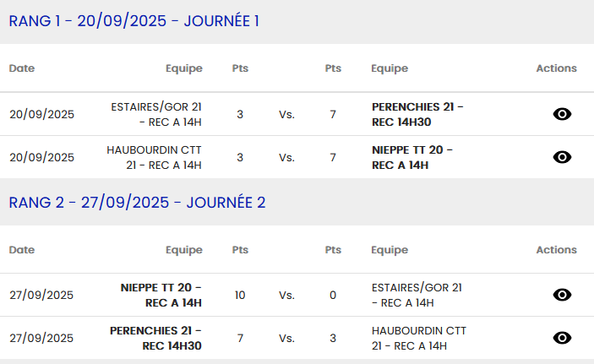594x364 pixels.
Task: Select winning team Perenchies 21 in Journée 1
Action: coord(417,114)
